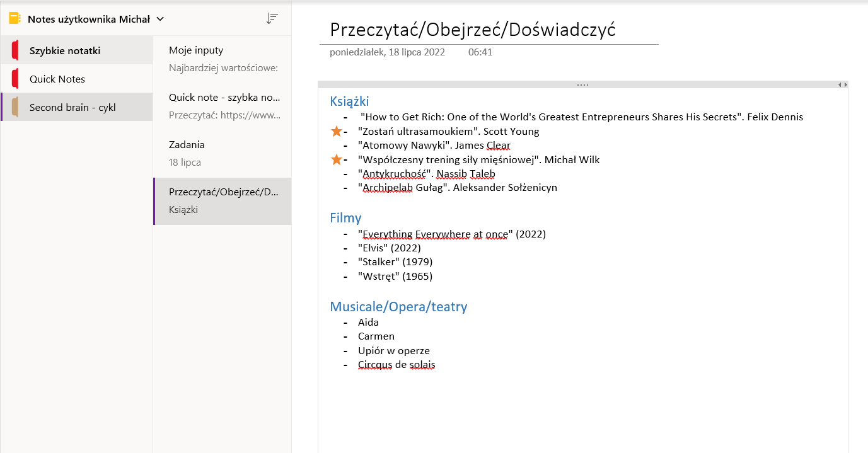Click star tag beside Współczesny trening siły
Screen dimensions: 868x453
(x=337, y=160)
